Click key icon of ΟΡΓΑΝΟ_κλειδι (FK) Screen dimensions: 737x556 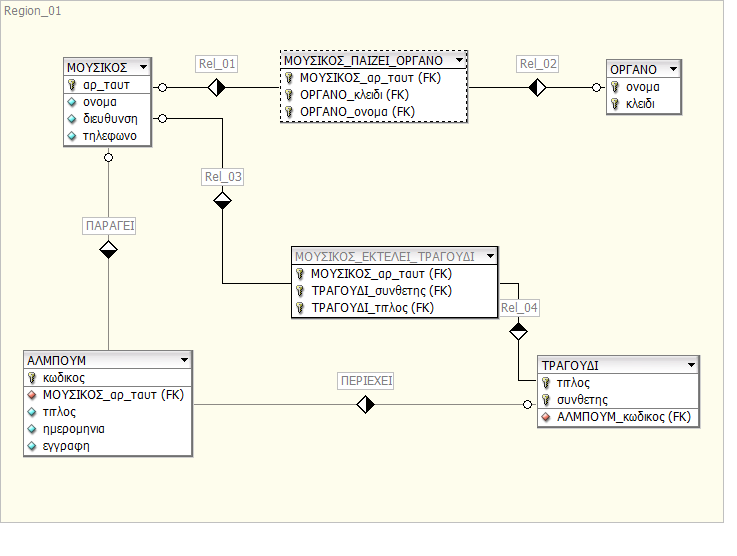click(x=289, y=94)
